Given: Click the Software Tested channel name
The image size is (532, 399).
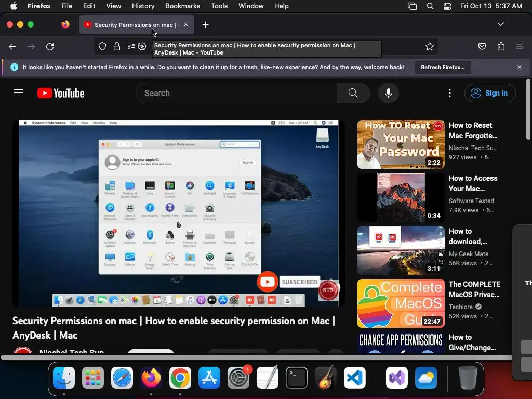Looking at the screenshot, I should click(471, 201).
